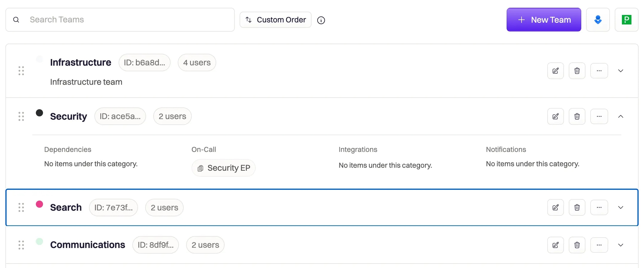Create a New Team
The image size is (644, 268).
coord(544,20)
